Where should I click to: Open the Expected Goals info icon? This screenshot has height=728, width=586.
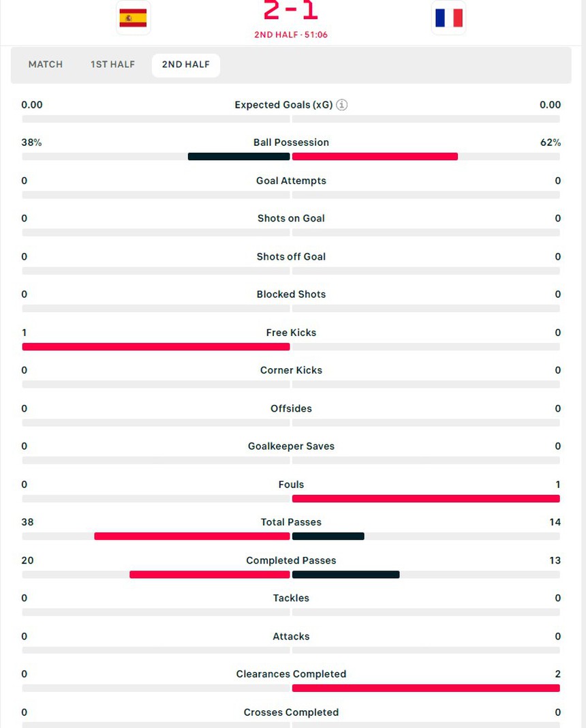click(342, 105)
